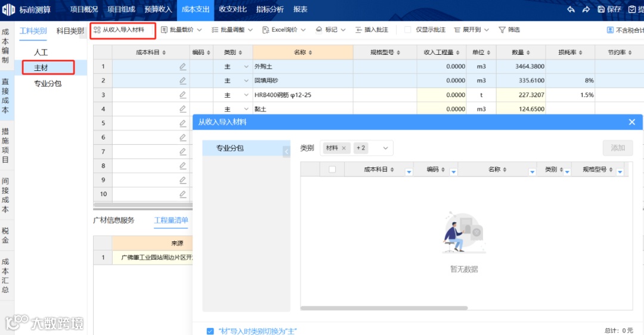Open 措施项目 in left sidebar
Screen dimensions: 644x335
pyautogui.click(x=5, y=145)
